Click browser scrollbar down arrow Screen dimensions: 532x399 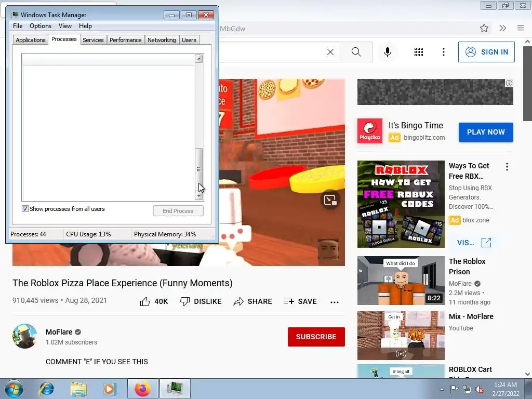coord(528,374)
